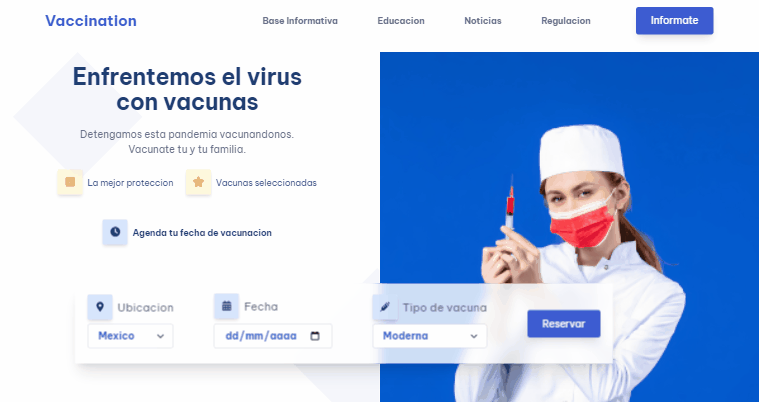Click the location pin icon beside Ubicacion

100,307
